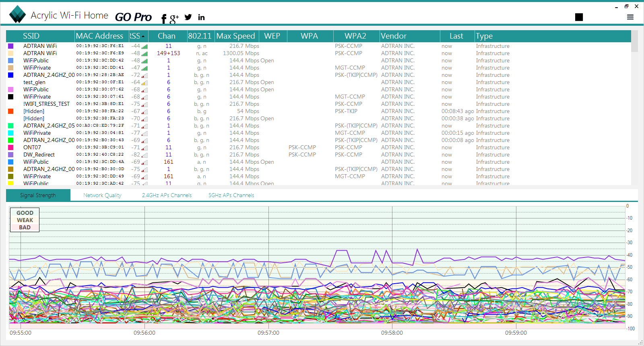
Task: Select the test_glen network row
Action: click(x=318, y=82)
